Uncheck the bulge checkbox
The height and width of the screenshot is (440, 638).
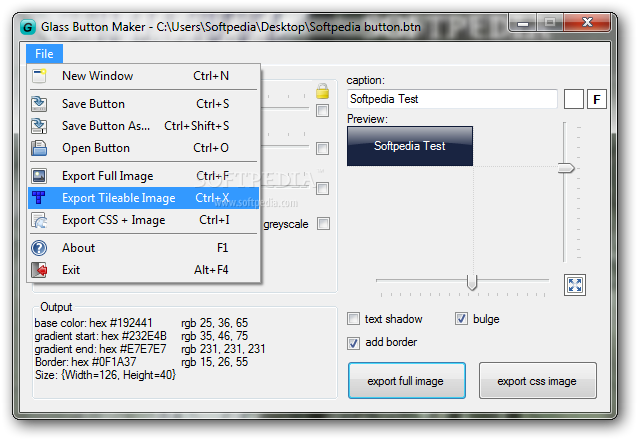[x=461, y=319]
